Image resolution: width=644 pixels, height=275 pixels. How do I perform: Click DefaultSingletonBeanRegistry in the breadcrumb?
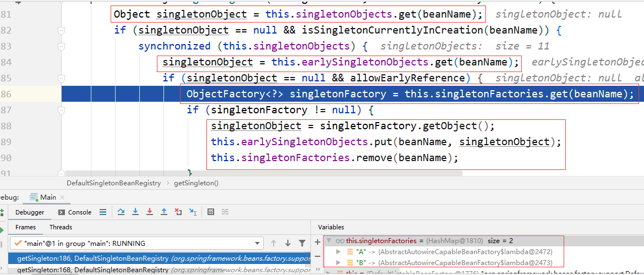(114, 183)
